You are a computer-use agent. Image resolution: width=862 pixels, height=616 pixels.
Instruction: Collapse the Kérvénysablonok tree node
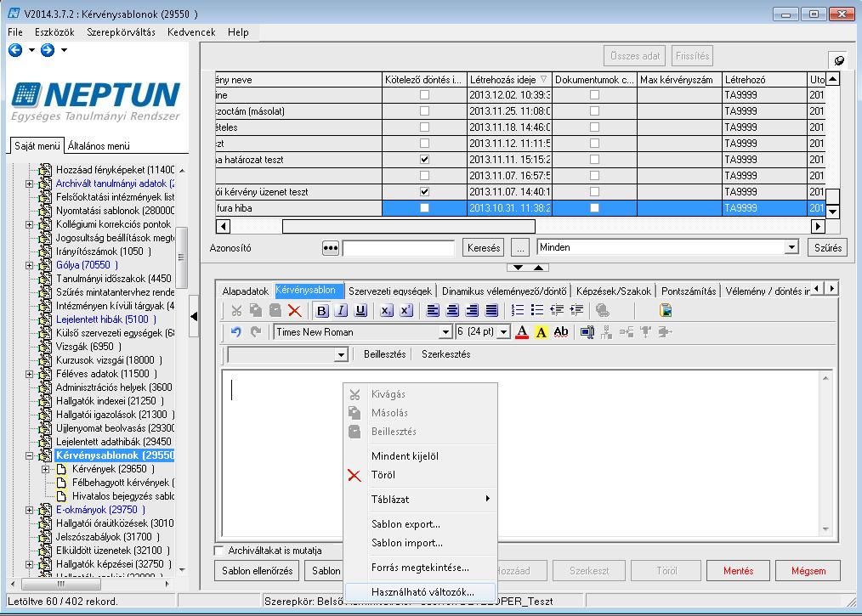30,455
